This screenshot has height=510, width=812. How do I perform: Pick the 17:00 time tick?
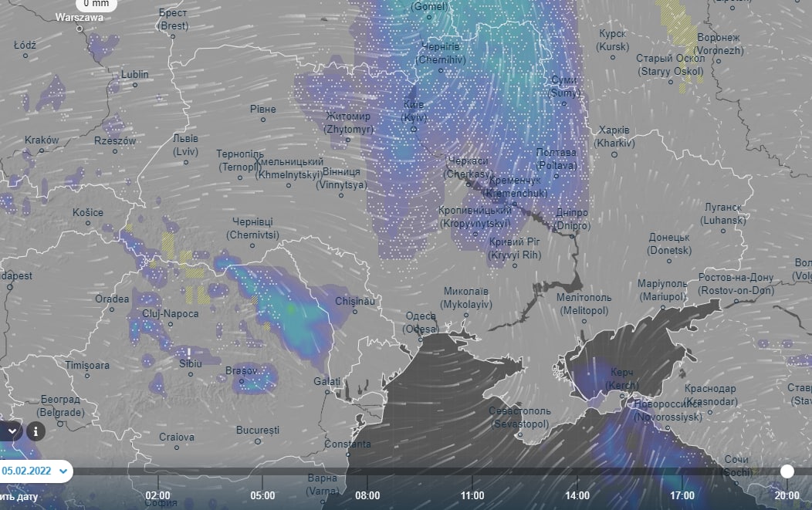pos(682,495)
